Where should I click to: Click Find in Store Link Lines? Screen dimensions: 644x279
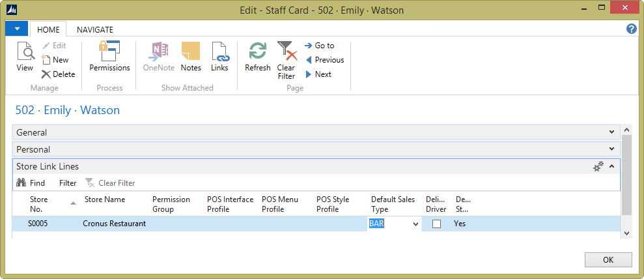pyautogui.click(x=31, y=183)
